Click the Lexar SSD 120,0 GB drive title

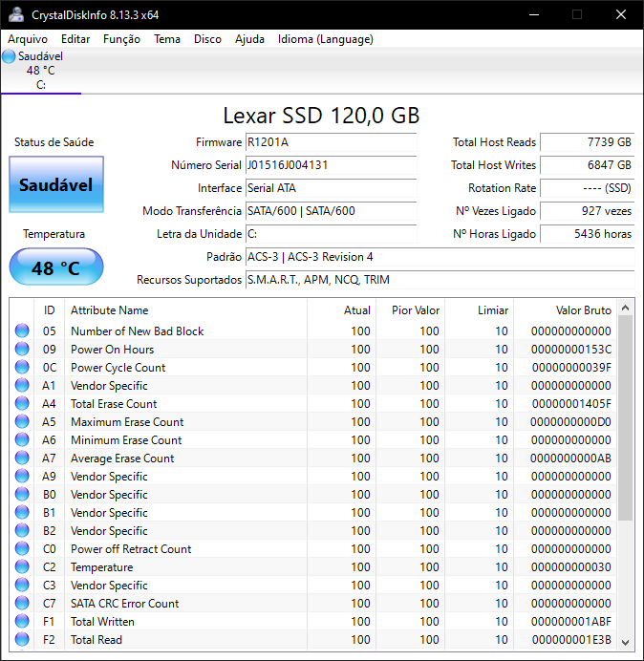(x=321, y=116)
